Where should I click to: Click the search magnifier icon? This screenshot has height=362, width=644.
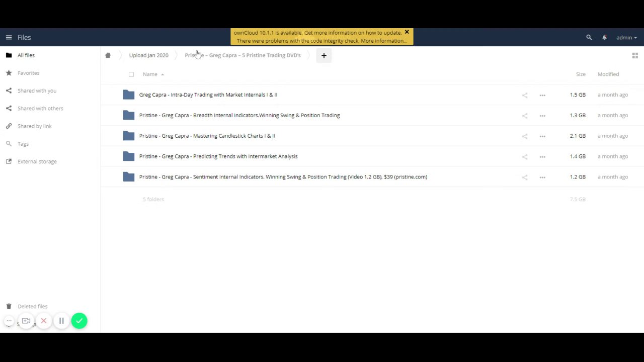[x=589, y=37]
